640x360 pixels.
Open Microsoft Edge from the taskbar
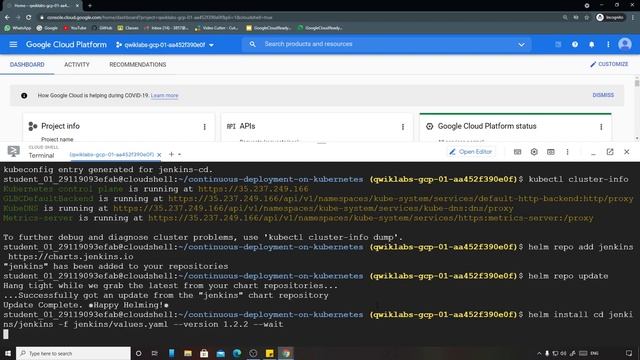tap(237, 353)
